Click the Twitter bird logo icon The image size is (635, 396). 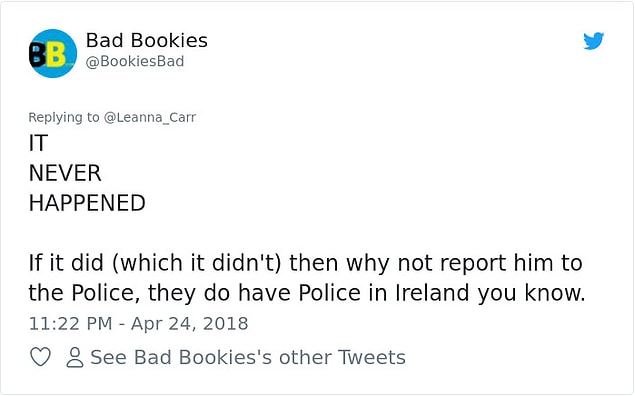594,40
